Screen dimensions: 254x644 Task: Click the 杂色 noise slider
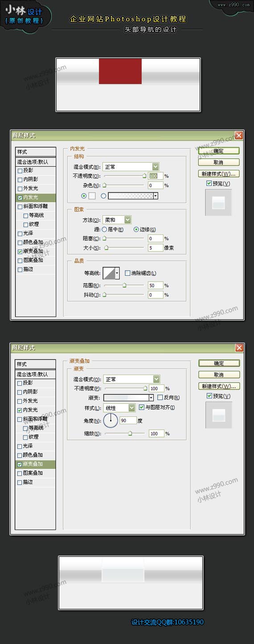pyautogui.click(x=124, y=185)
